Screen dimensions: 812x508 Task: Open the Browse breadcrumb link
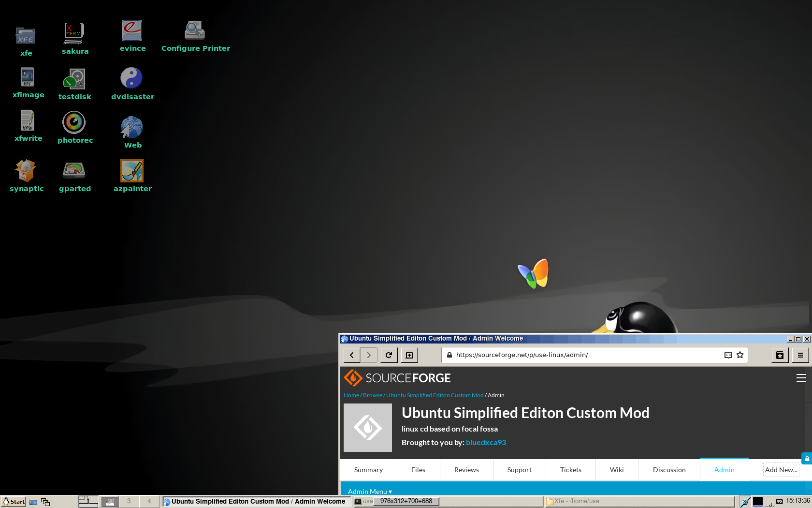click(373, 395)
